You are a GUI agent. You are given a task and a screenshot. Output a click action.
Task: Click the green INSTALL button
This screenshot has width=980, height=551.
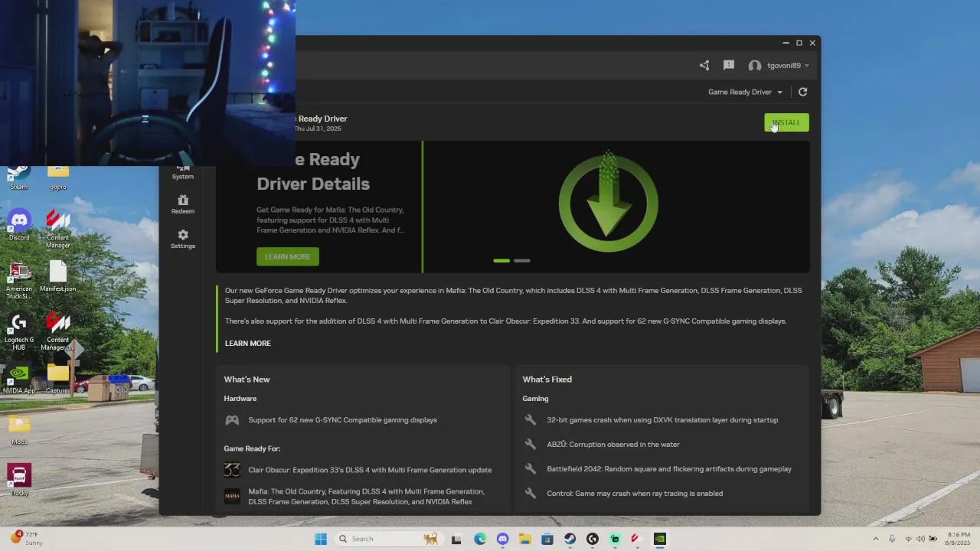[786, 122]
